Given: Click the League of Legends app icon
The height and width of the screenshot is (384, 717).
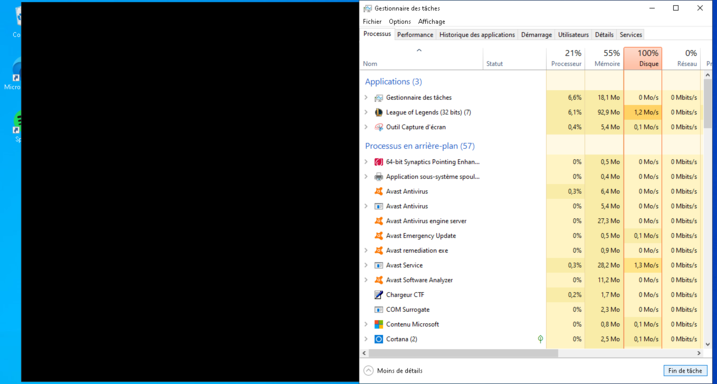Looking at the screenshot, I should pyautogui.click(x=379, y=112).
